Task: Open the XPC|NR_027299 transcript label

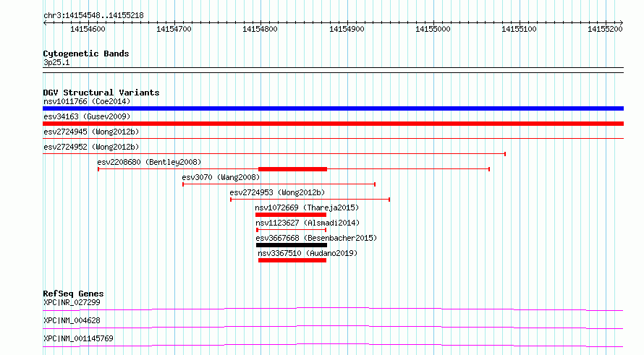Action: tap(72, 302)
